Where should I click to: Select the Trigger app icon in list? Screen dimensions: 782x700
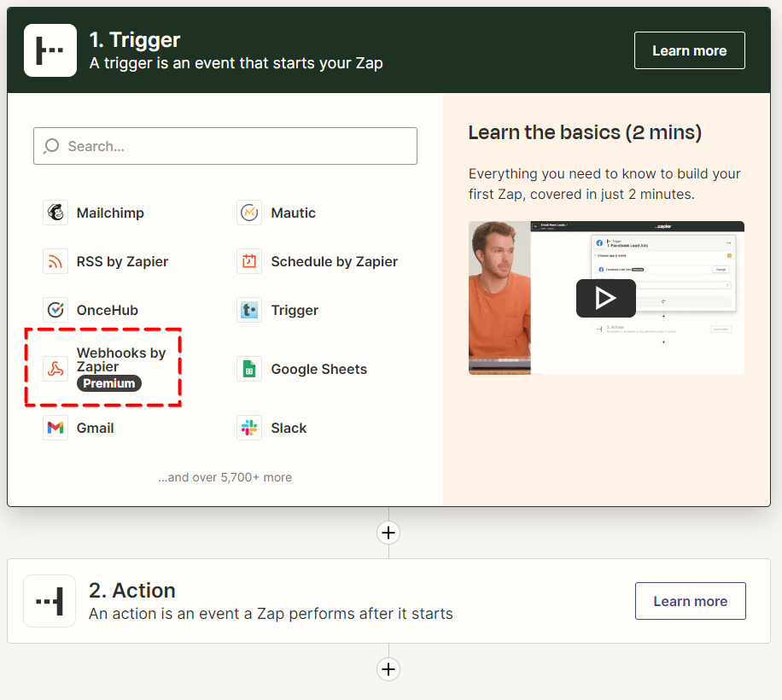click(x=249, y=310)
